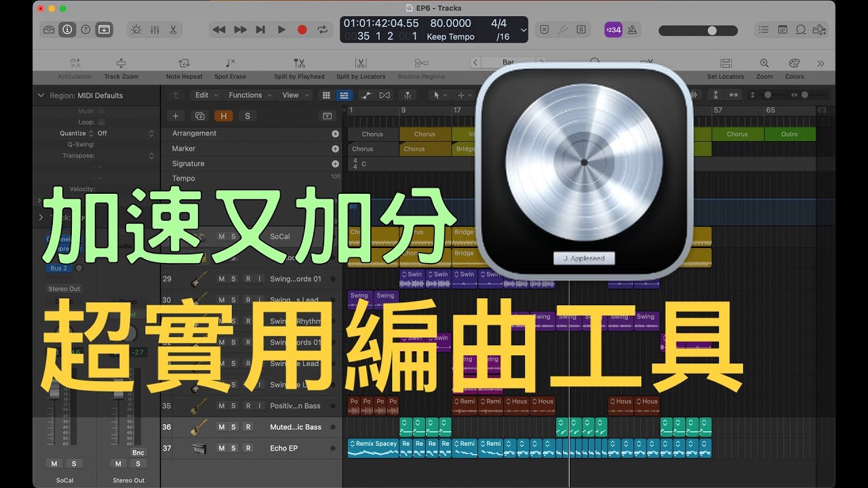The image size is (868, 488).
Task: Switch to grid view button
Action: (326, 96)
